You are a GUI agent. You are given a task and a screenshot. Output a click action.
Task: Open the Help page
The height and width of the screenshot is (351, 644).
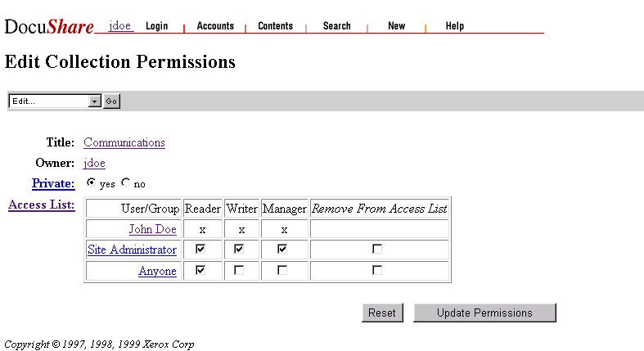pyautogui.click(x=454, y=26)
